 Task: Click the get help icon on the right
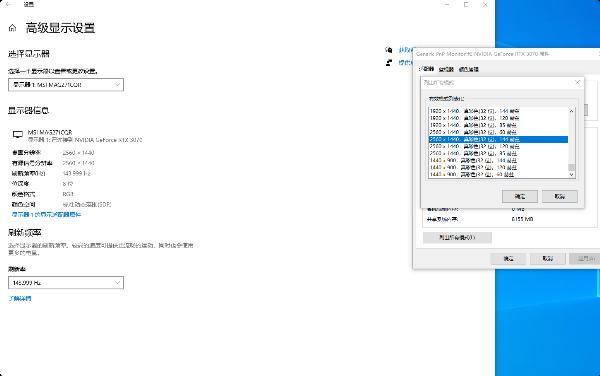coord(389,50)
